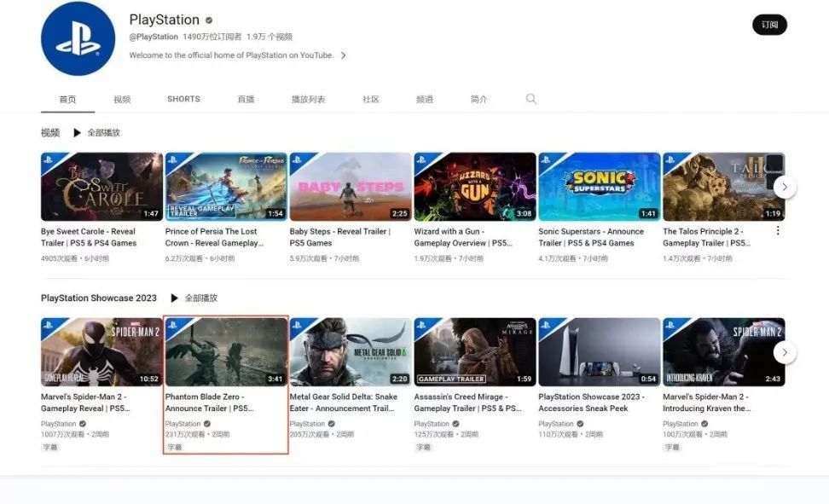Open Assassin's Creed Mirage thumbnail
829x504 pixels.
[x=475, y=352]
